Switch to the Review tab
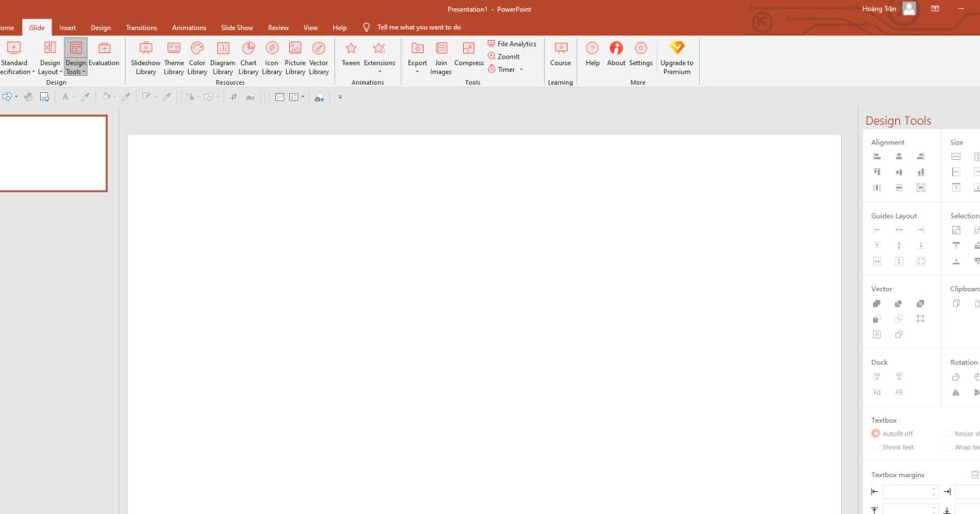 pos(278,27)
